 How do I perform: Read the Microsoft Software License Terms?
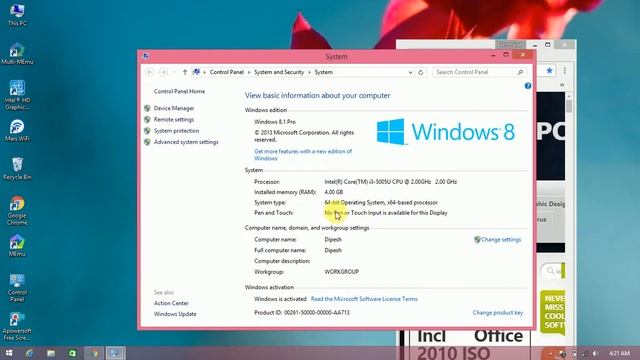pyautogui.click(x=364, y=299)
